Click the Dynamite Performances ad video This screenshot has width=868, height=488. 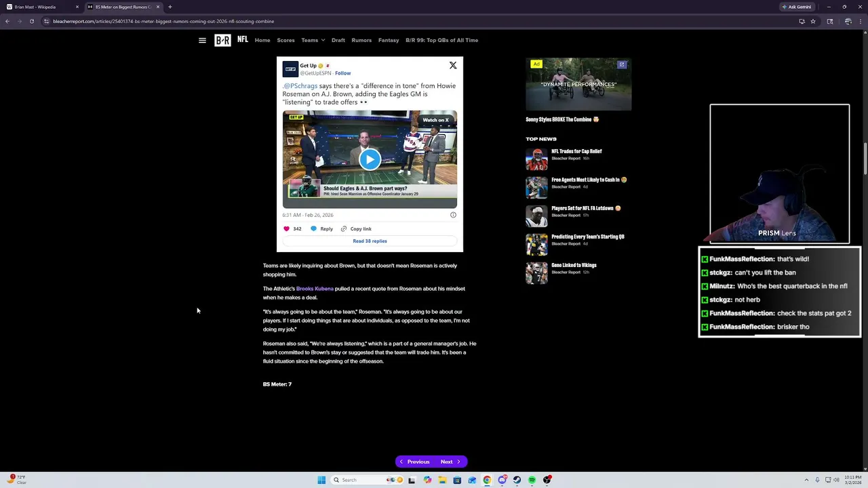click(x=578, y=85)
